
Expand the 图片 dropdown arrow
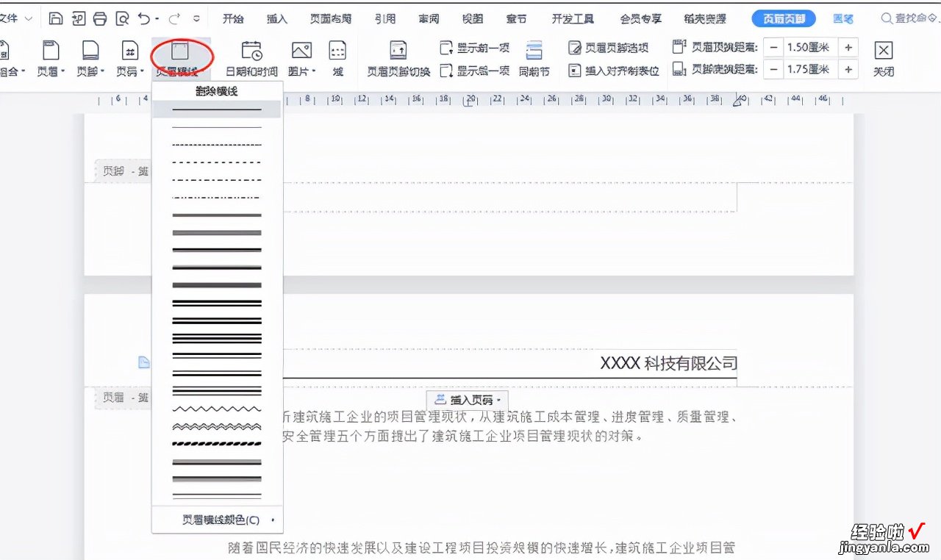[x=314, y=72]
